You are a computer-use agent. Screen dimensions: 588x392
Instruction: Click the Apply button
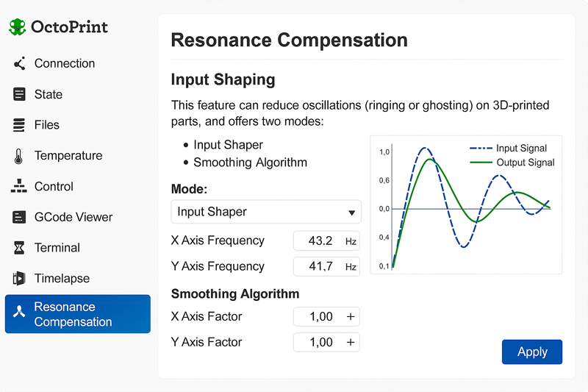click(531, 352)
